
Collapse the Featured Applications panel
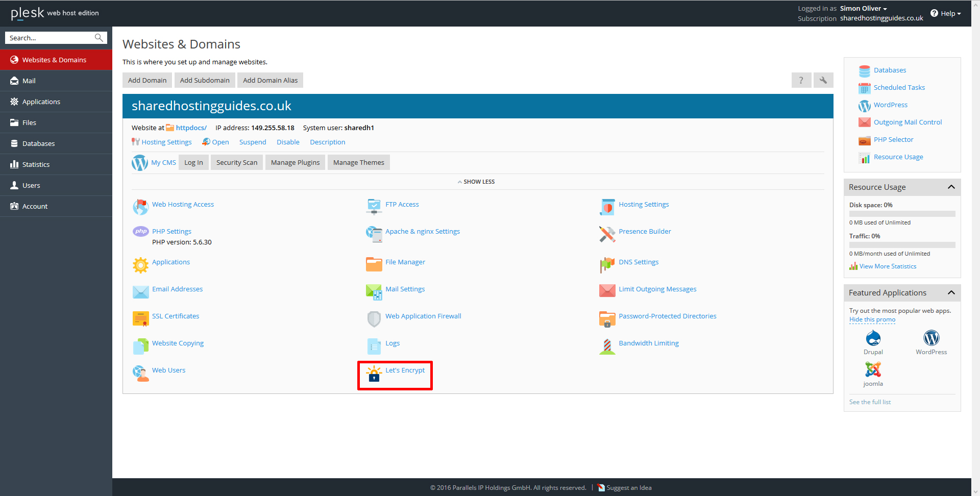951,293
